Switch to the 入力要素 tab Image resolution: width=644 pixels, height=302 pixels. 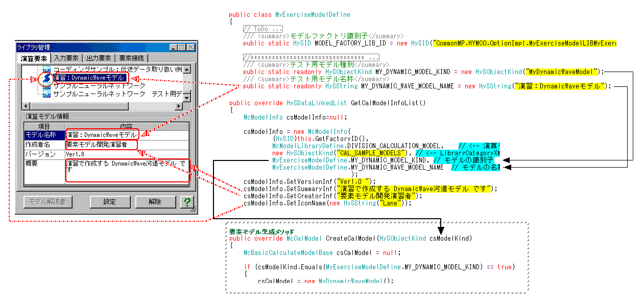[66, 58]
